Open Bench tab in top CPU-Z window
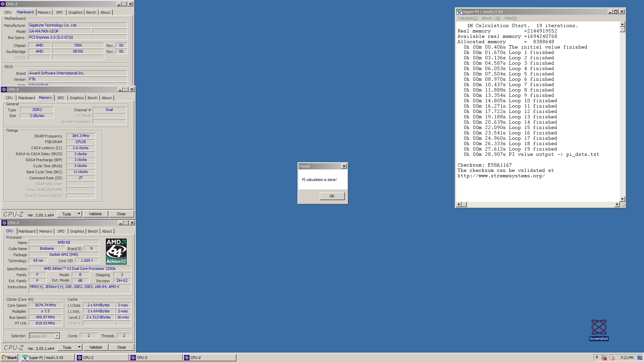This screenshot has height=362, width=644. tap(91, 12)
